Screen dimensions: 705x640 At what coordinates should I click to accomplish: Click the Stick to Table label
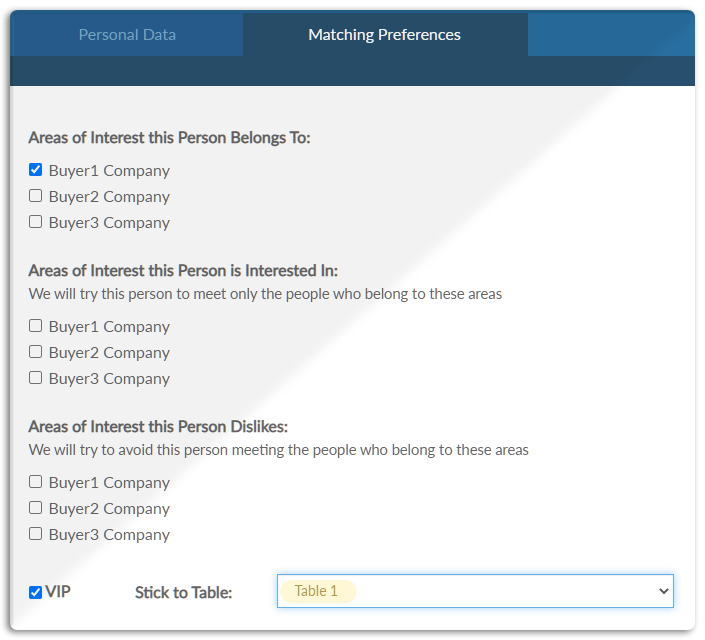(183, 593)
